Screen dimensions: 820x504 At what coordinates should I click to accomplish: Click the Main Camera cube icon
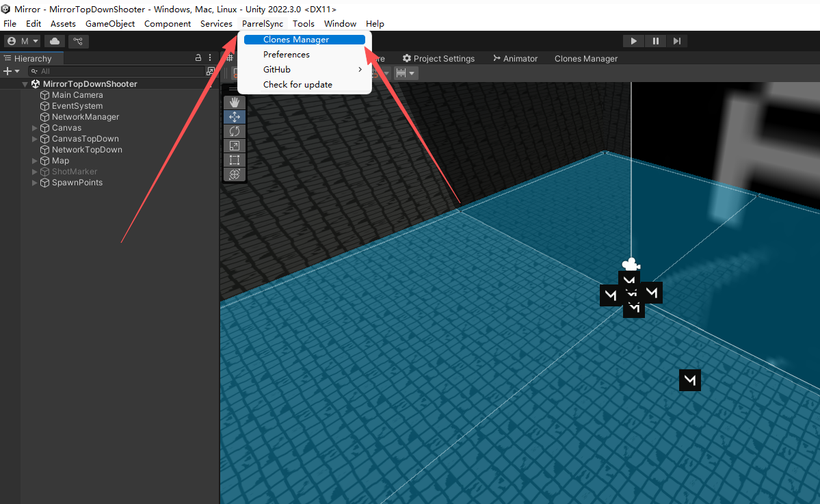click(45, 95)
